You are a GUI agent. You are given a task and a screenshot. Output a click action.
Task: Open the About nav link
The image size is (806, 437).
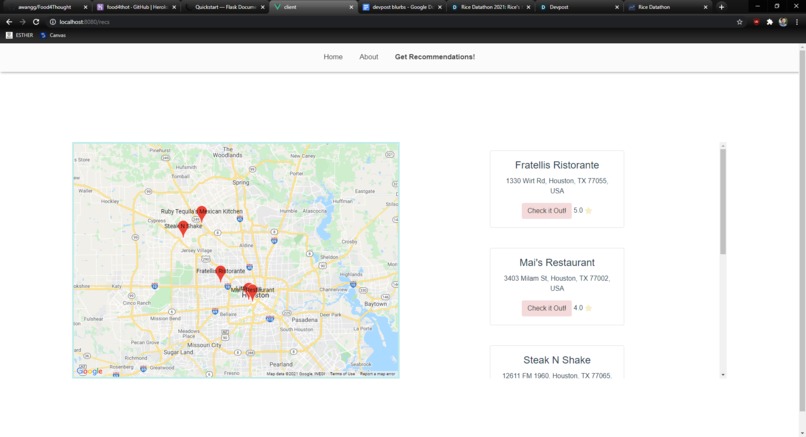coord(369,57)
